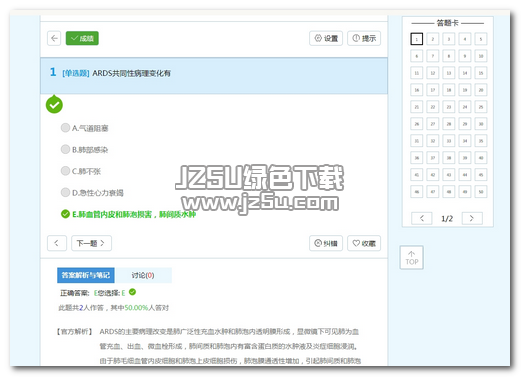Jump to top with TOP button

point(412,258)
